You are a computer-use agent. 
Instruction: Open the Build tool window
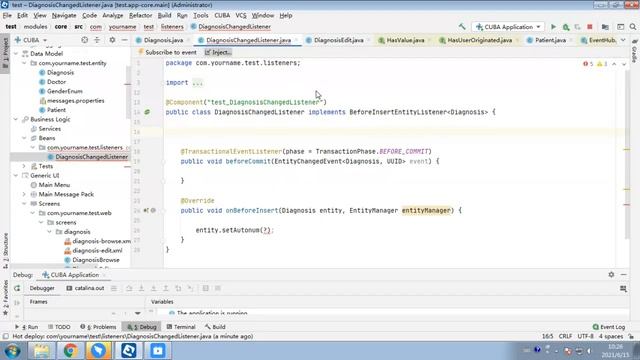216,327
